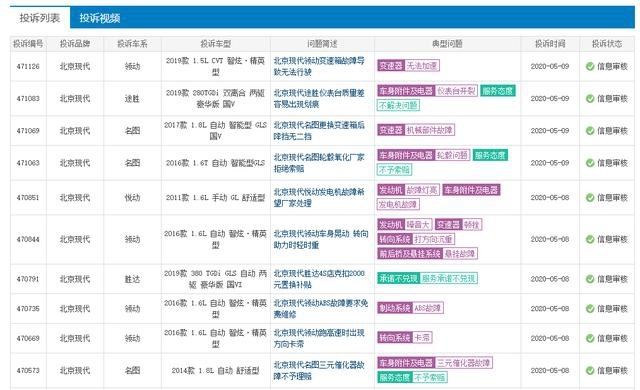
Task: Open complaint link 北京现代领动跑高速时出现方向卡滞
Action: (x=319, y=338)
